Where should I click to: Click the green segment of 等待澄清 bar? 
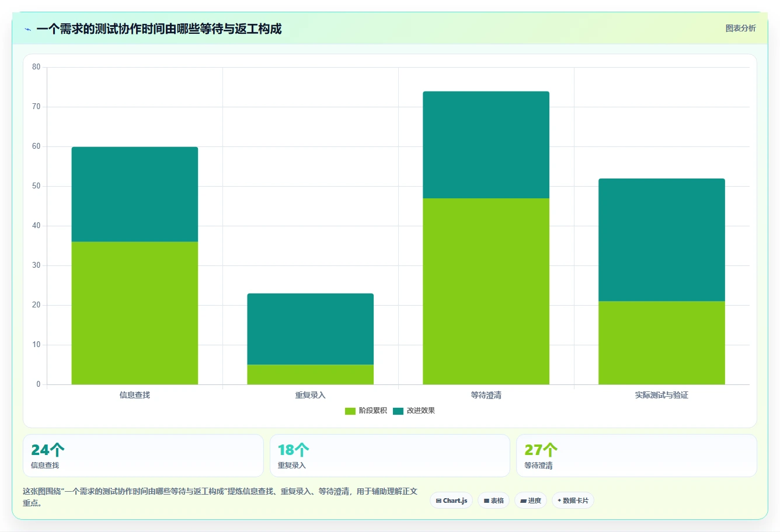(486, 291)
